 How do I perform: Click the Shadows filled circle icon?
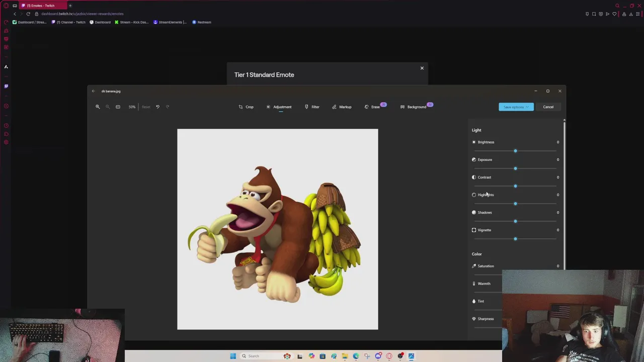(x=474, y=212)
